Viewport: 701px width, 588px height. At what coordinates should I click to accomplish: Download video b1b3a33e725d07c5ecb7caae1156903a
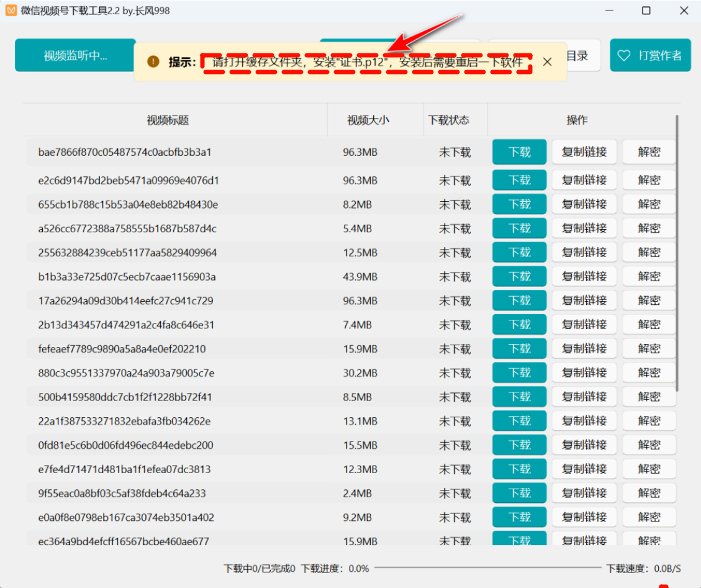[520, 277]
